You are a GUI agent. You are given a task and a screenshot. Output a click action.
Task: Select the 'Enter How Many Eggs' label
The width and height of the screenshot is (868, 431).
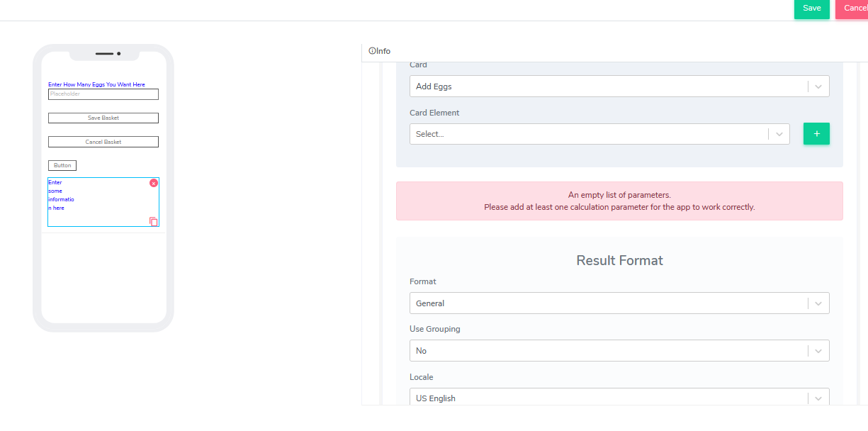point(96,84)
